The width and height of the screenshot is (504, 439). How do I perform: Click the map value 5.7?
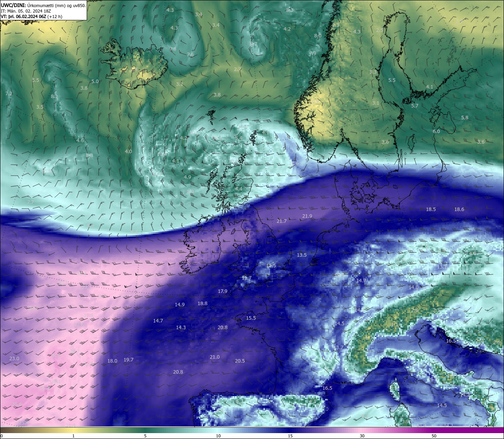click(x=415, y=106)
